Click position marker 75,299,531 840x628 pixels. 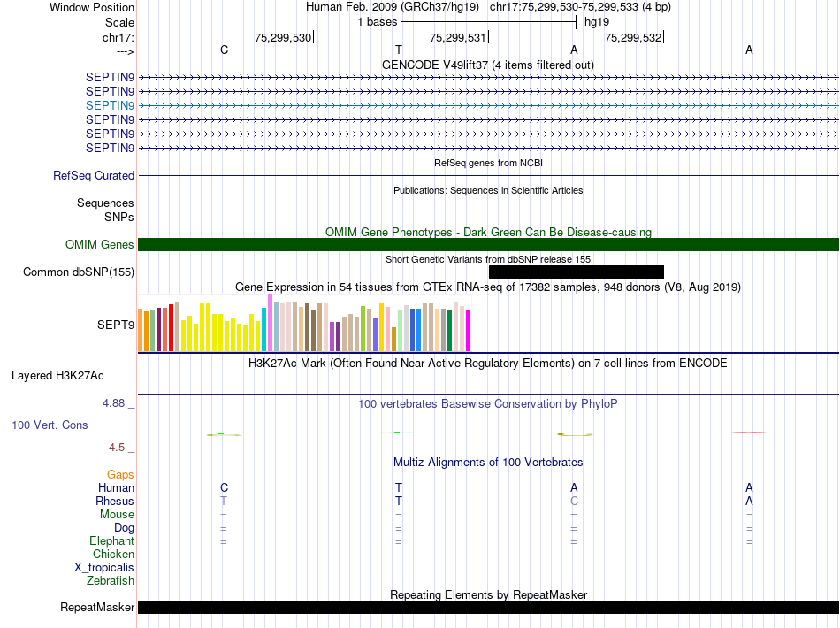point(459,37)
